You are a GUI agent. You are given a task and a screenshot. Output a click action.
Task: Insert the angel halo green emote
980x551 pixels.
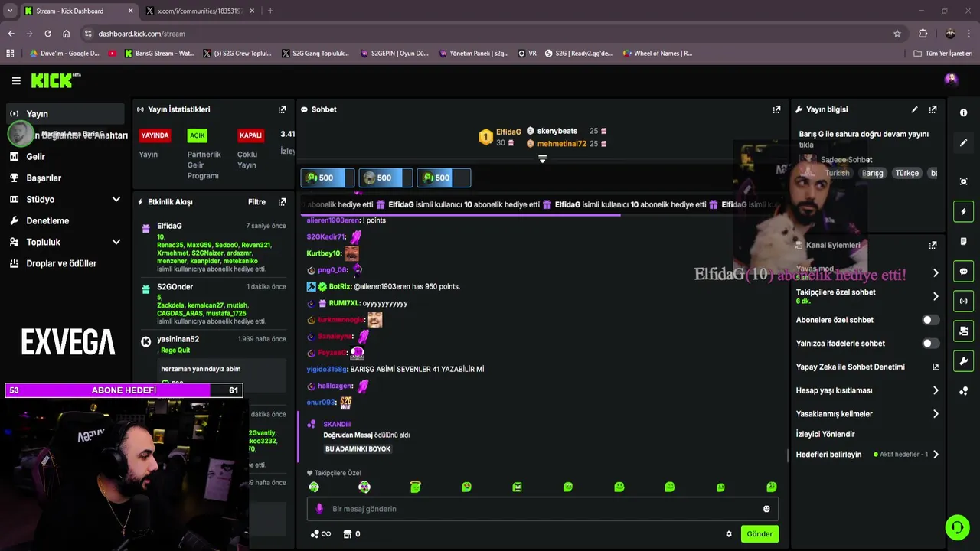point(416,487)
